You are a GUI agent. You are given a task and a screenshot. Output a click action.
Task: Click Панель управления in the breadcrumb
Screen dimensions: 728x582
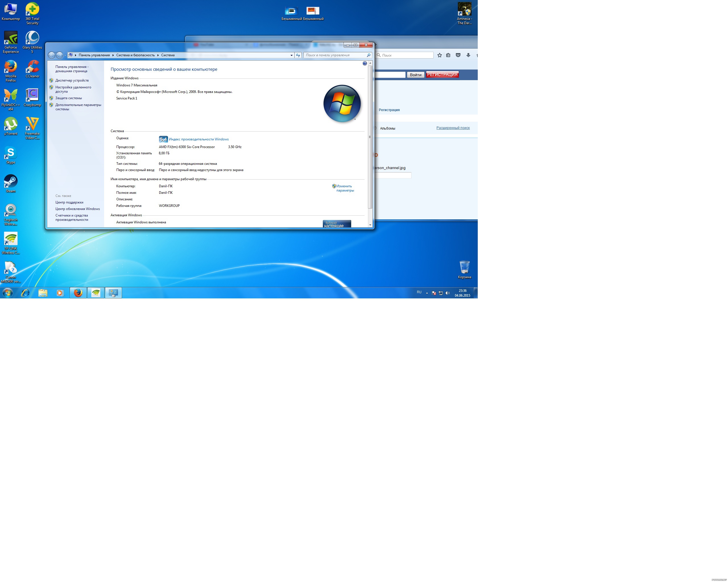coord(94,55)
